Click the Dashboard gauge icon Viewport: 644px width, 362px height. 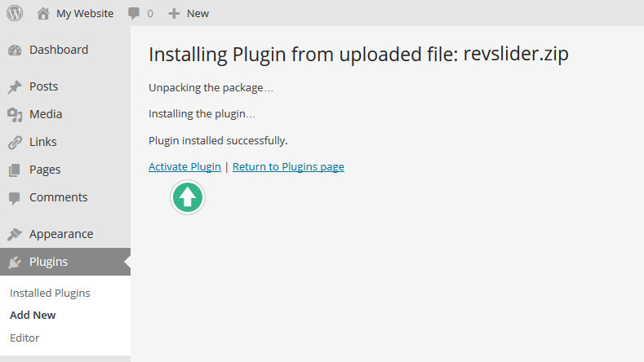pyautogui.click(x=15, y=50)
